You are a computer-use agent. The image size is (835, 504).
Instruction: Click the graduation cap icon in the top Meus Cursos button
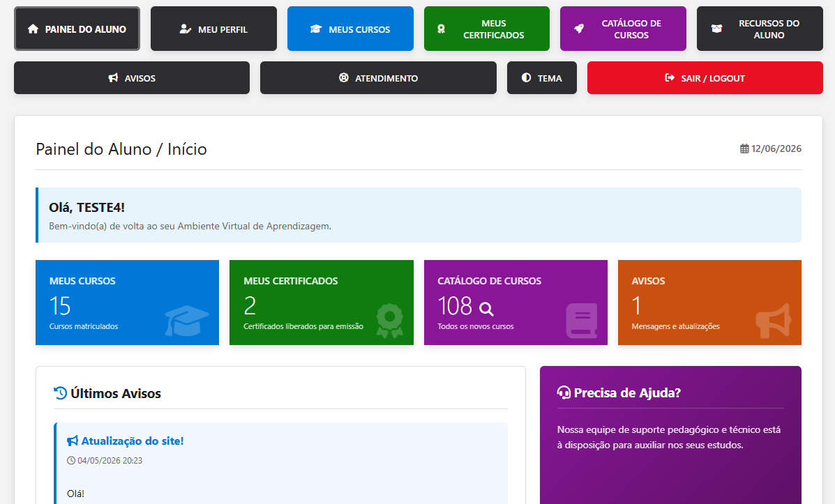coord(316,29)
